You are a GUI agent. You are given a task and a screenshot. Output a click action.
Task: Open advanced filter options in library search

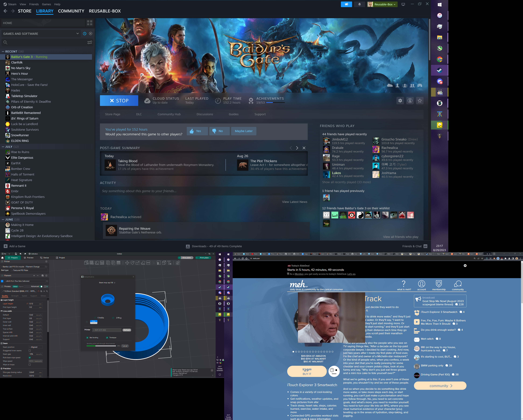coord(90,42)
